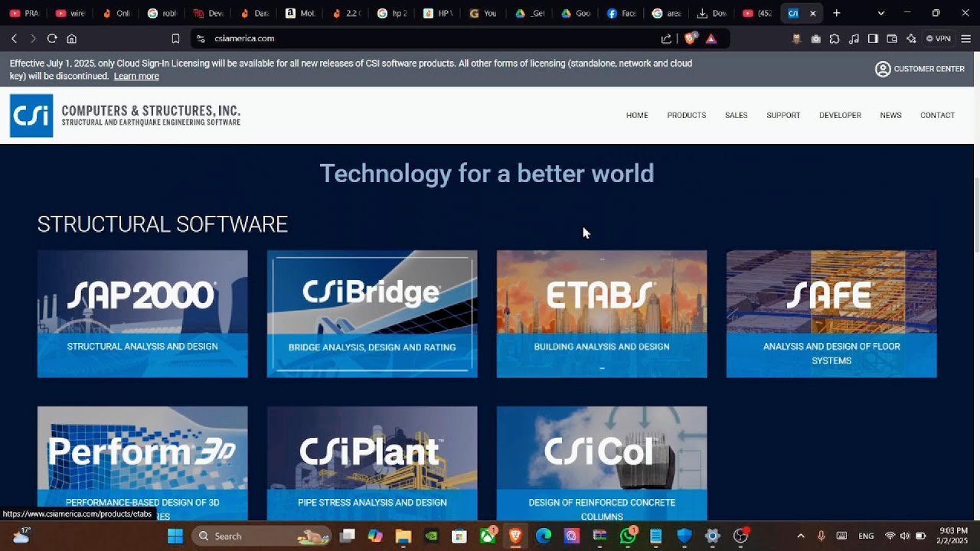Click 'PIPE STRESS ANALYSIS AND DESIGN' caption

pos(372,503)
